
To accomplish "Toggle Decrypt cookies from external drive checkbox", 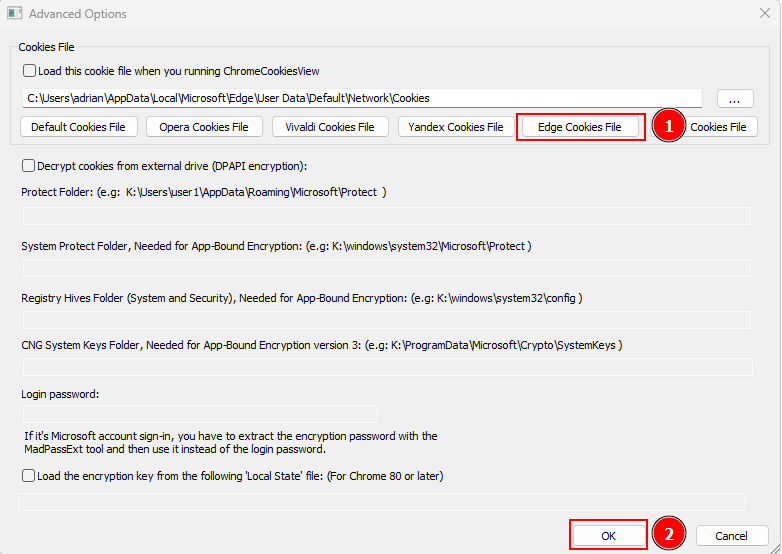I will click(x=29, y=165).
